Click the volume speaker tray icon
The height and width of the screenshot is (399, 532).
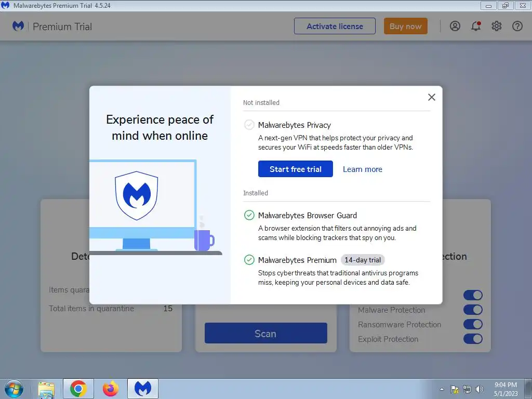[479, 389]
